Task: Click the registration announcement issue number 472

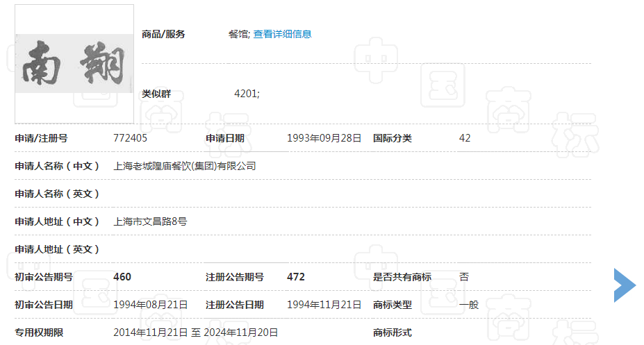Action: point(296,277)
